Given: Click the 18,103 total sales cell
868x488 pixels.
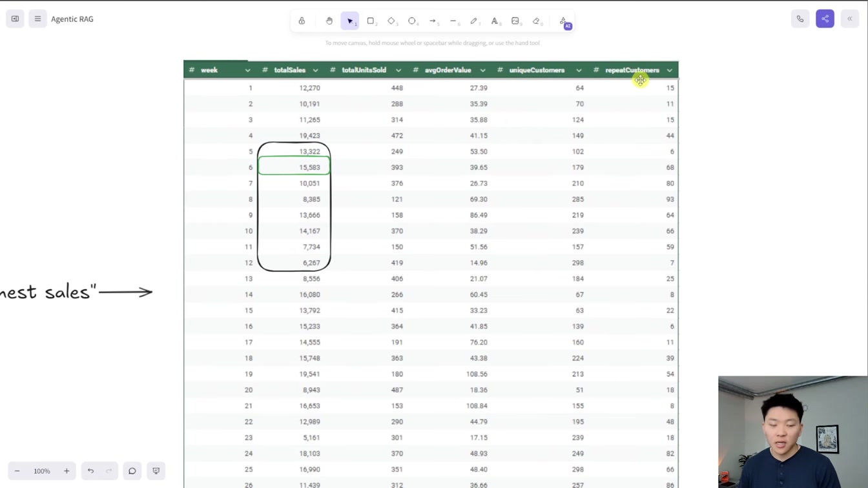Looking at the screenshot, I should tap(309, 454).
